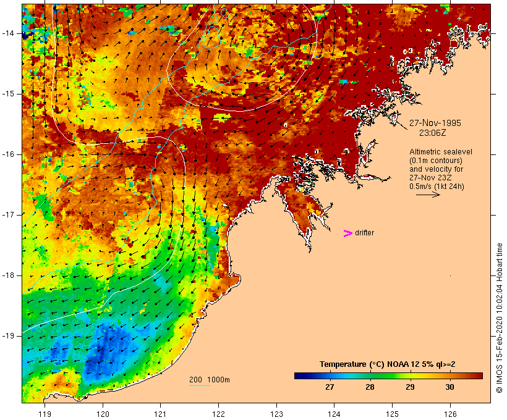507x420 pixels.
Task: Click the 'Altimetric sealevel' text line
Action: coord(441,152)
